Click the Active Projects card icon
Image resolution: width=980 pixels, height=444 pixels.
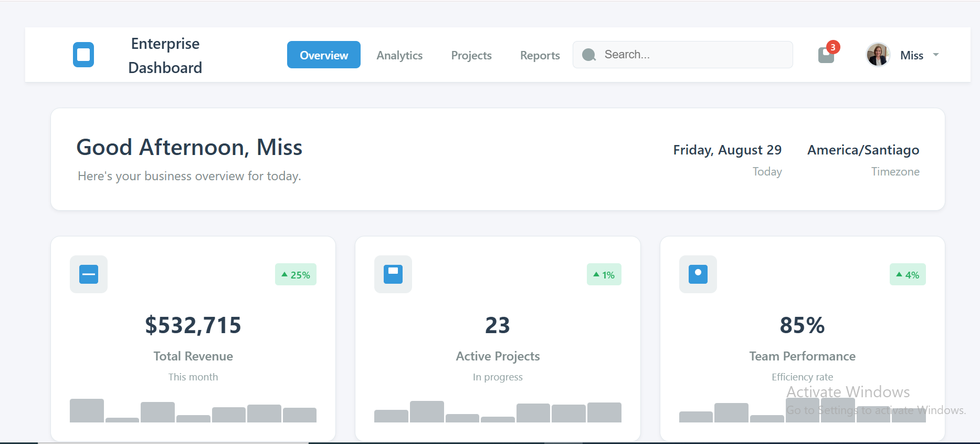click(x=393, y=274)
